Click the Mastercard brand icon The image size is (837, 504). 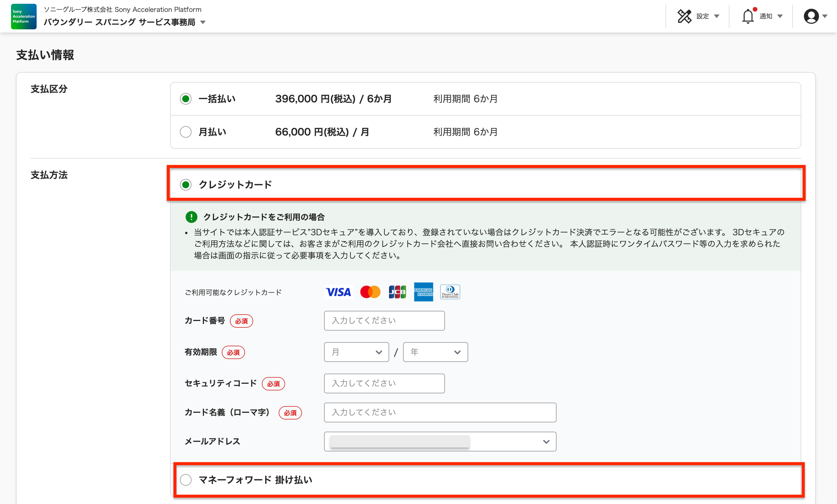click(370, 292)
